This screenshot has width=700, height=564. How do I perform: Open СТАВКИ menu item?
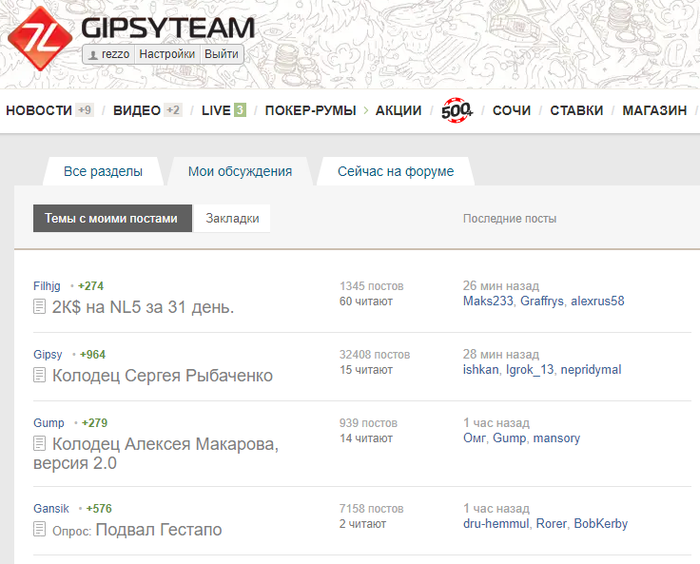[576, 110]
